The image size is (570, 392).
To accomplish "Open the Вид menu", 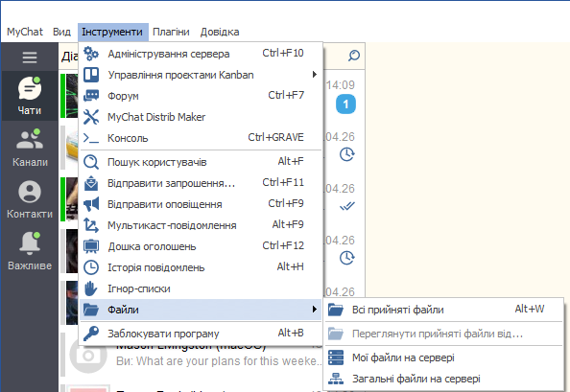I will point(61,32).
